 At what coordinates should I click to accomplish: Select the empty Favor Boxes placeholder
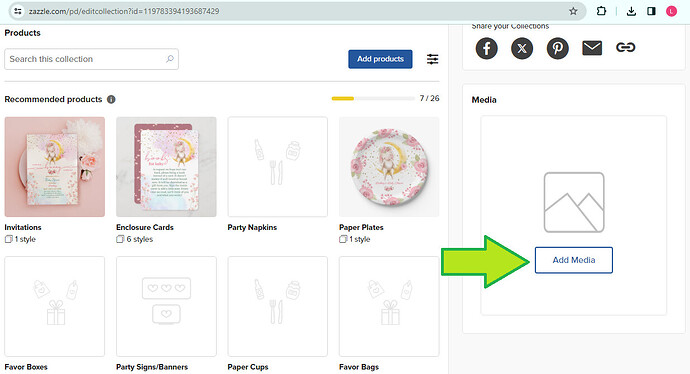pyautogui.click(x=55, y=306)
